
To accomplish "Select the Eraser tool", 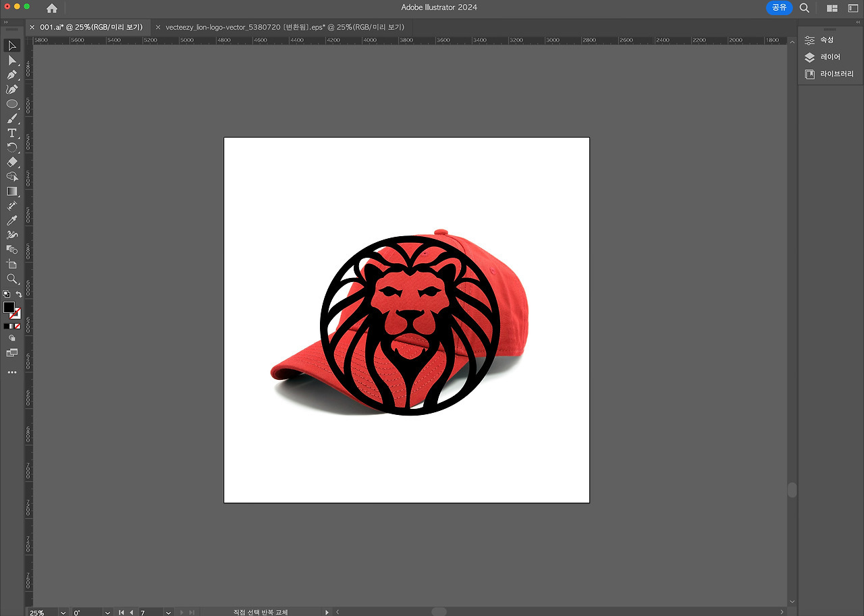I will 11,162.
